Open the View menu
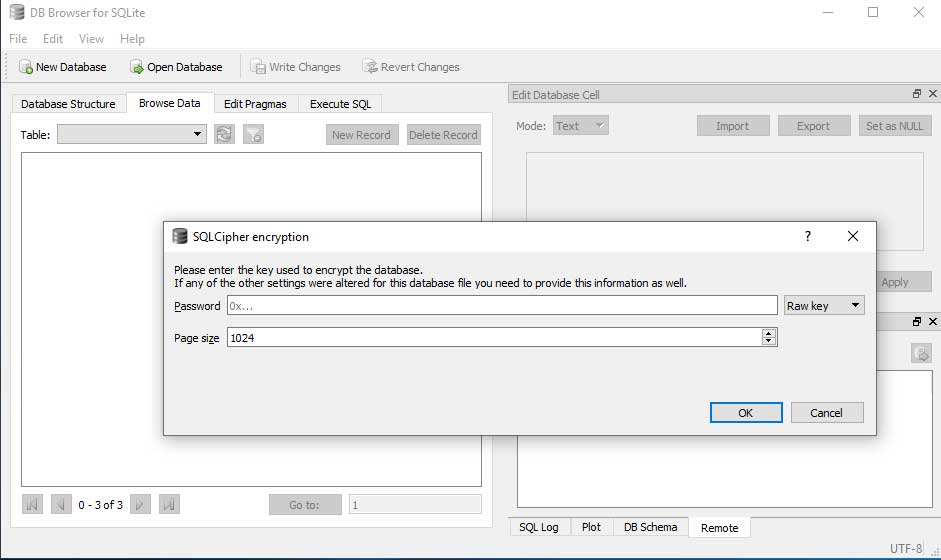The height and width of the screenshot is (560, 941). click(91, 38)
